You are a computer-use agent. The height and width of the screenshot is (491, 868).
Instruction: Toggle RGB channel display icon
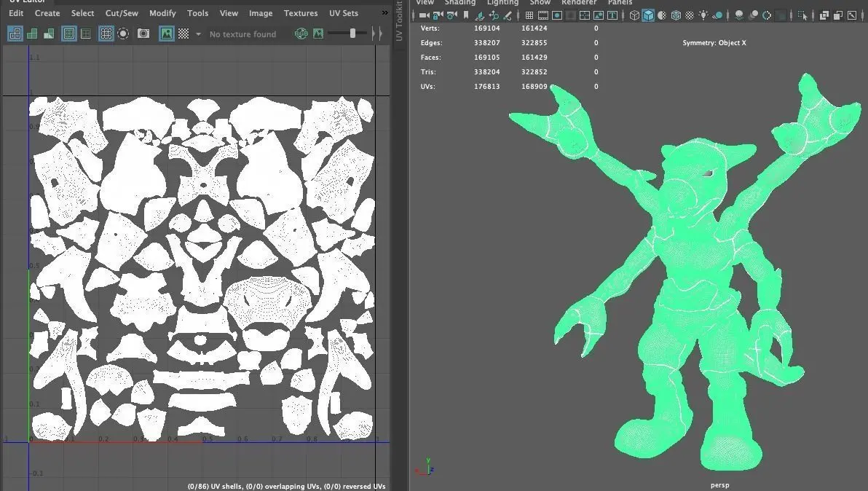(301, 34)
